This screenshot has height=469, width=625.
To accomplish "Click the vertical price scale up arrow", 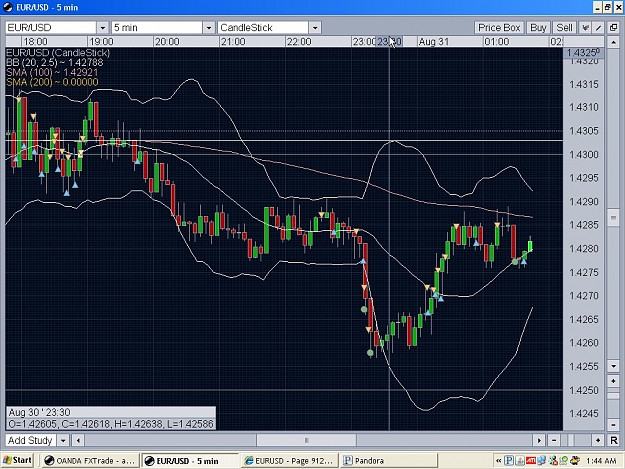I will 613,42.
